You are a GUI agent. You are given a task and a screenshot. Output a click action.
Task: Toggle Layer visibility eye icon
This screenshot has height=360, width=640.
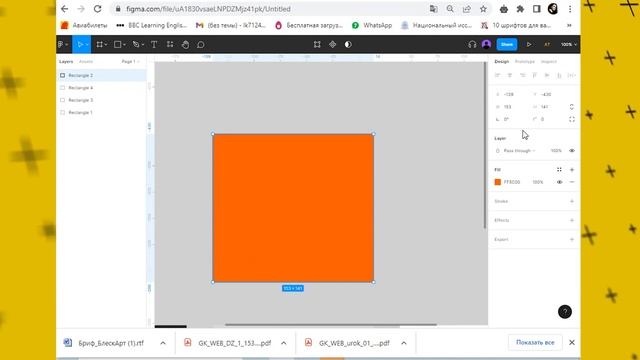[572, 151]
